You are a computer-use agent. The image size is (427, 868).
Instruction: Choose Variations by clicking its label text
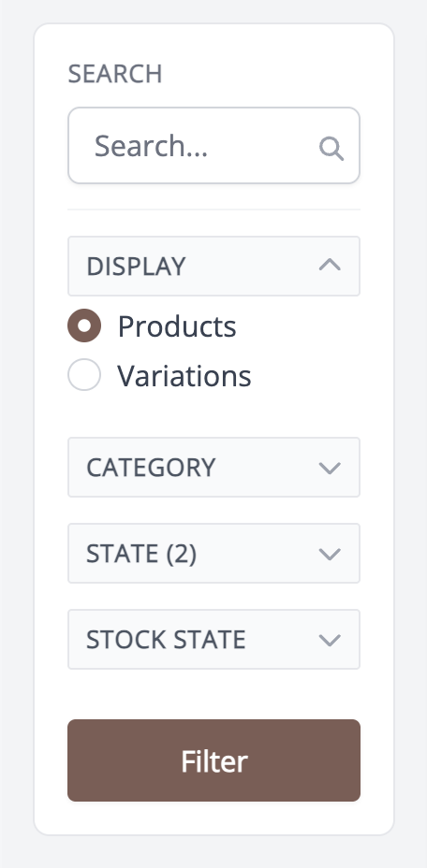click(x=184, y=375)
